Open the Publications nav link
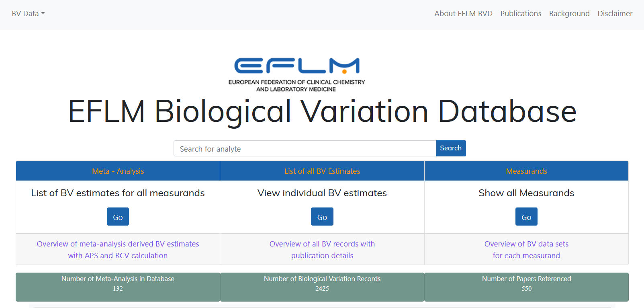The image size is (644, 308). pos(521,14)
